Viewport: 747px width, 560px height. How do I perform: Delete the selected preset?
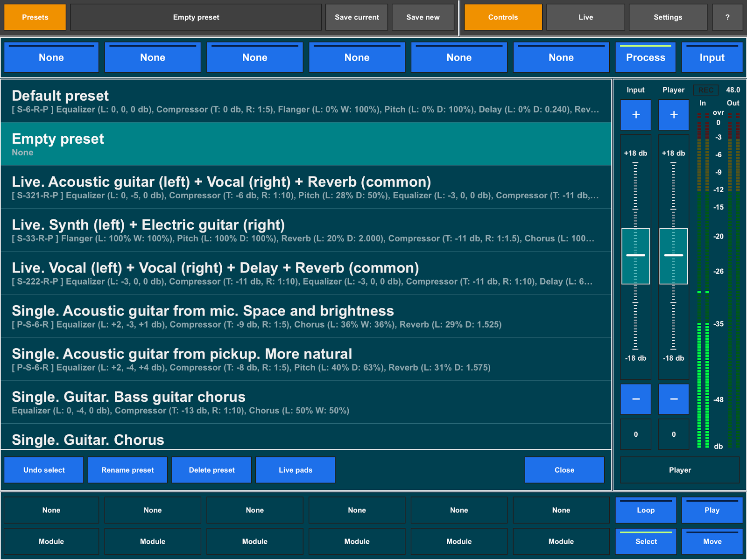click(211, 469)
